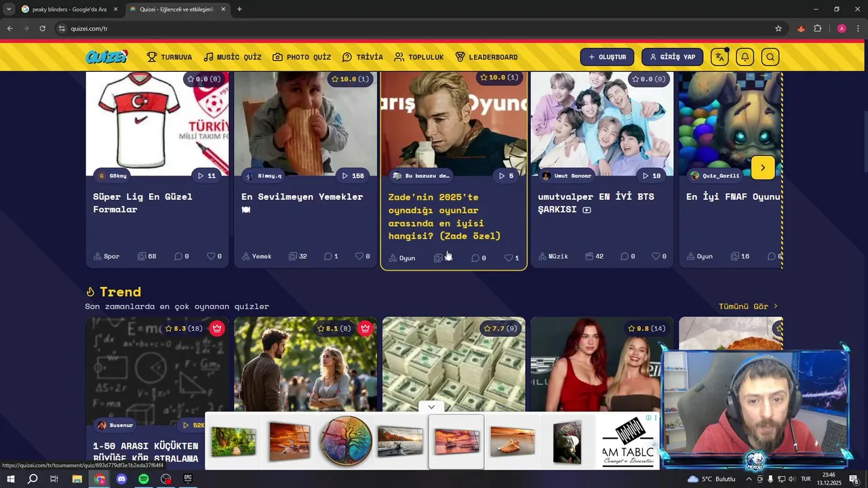Click the Gökay author label
This screenshot has width=868, height=488.
coord(113,176)
